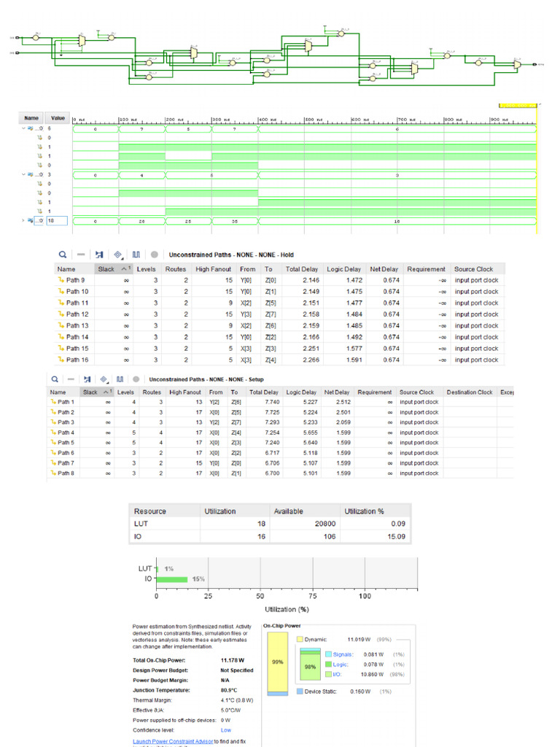The height and width of the screenshot is (747, 560).
Task: Click the Low confidence level link
Action: tap(226, 729)
